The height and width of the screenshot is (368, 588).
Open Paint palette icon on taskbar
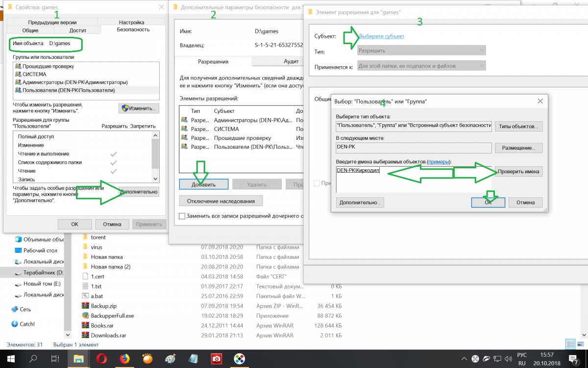click(171, 359)
